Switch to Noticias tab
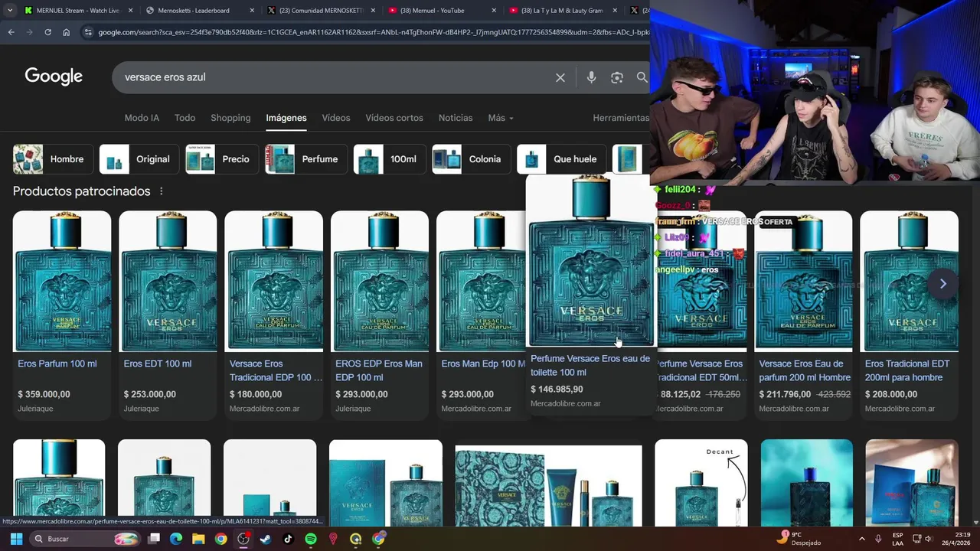 pyautogui.click(x=456, y=118)
